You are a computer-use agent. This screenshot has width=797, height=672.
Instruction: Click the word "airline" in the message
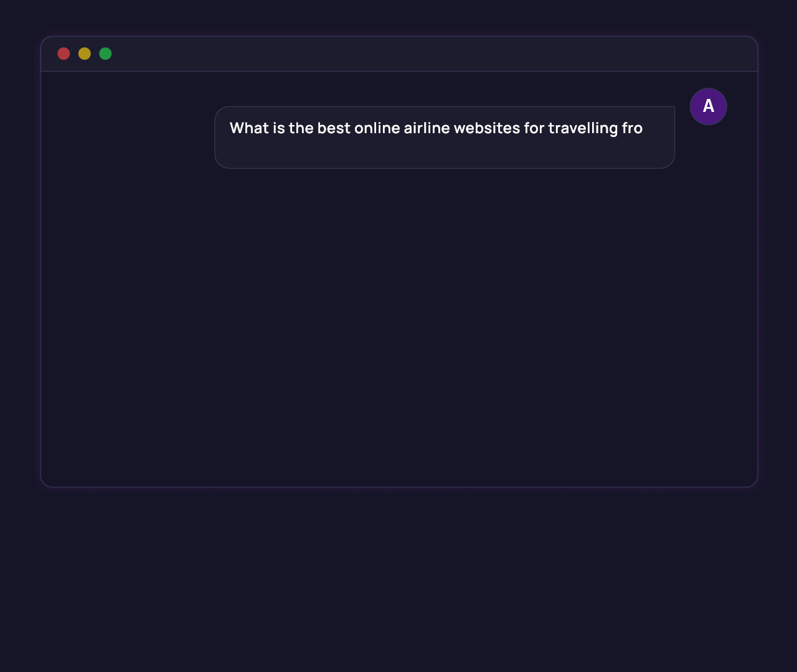427,128
